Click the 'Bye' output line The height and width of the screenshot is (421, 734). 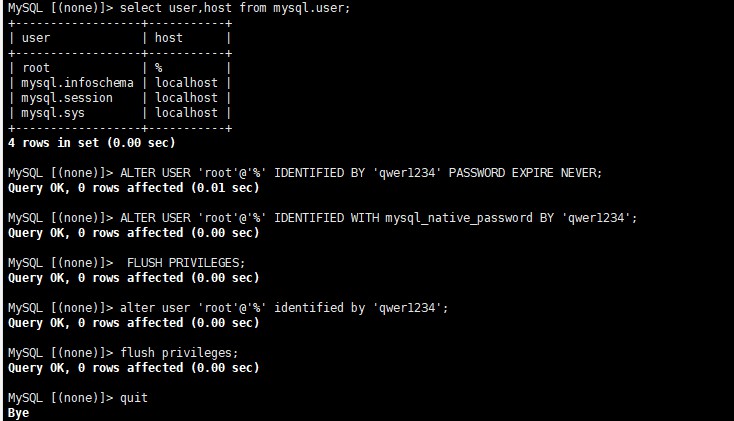click(18, 412)
